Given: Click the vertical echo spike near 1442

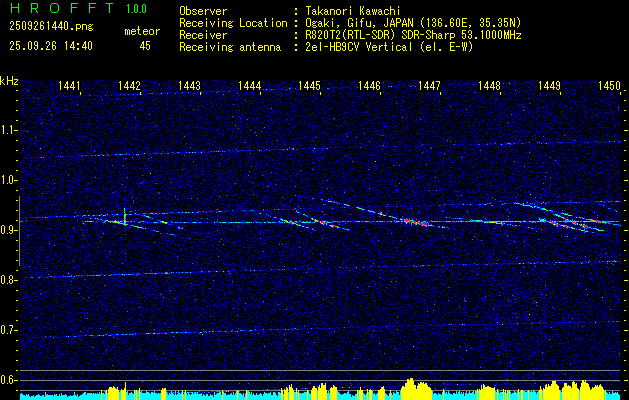Looking at the screenshot, I should (x=125, y=217).
